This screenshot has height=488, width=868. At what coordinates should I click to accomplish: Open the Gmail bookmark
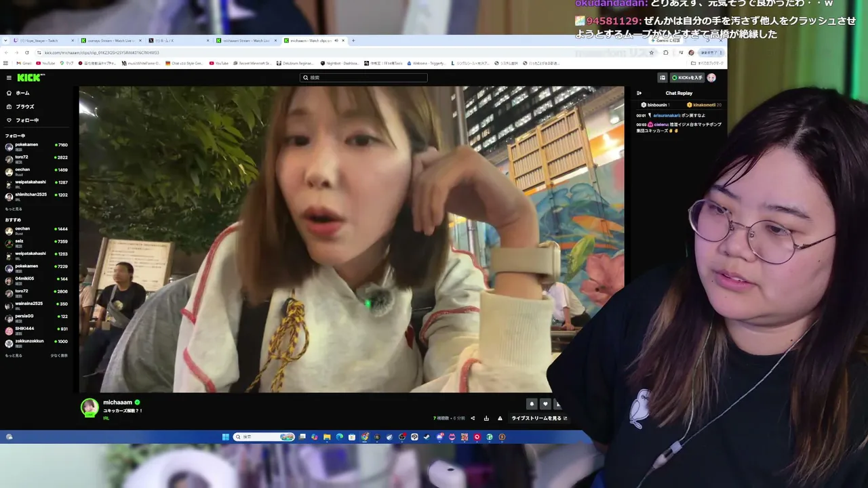[23, 63]
